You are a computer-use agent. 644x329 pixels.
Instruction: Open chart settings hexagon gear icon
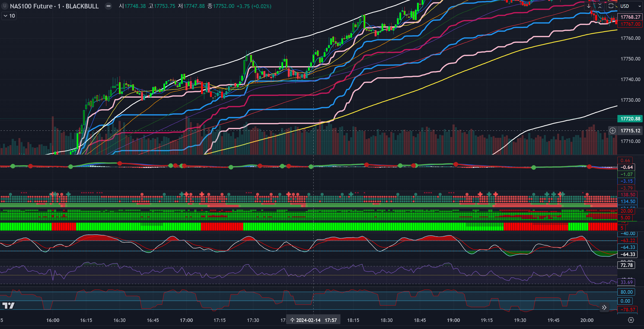tap(631, 320)
